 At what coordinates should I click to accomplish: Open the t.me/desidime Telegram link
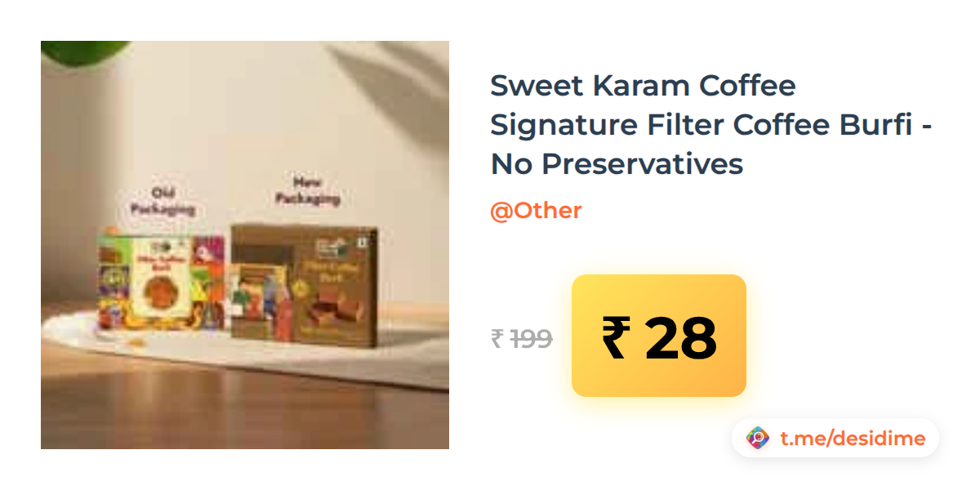[x=853, y=439]
